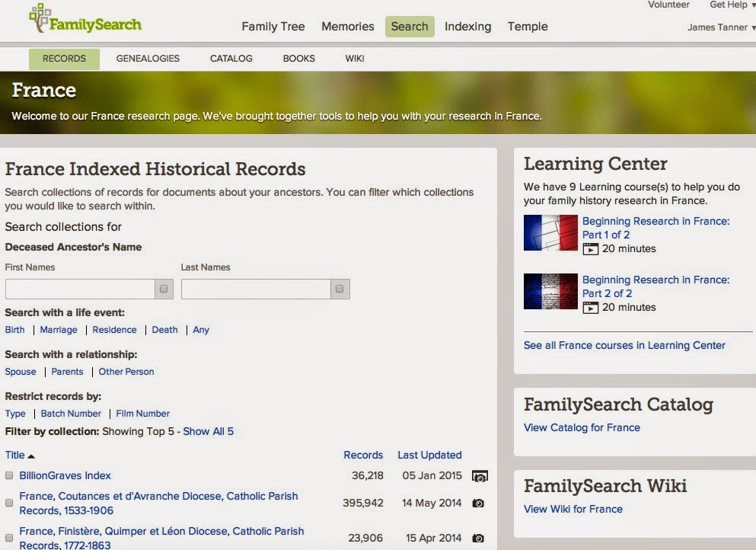The image size is (756, 550).
Task: Open the BillionGraves Index collection
Action: click(x=65, y=475)
